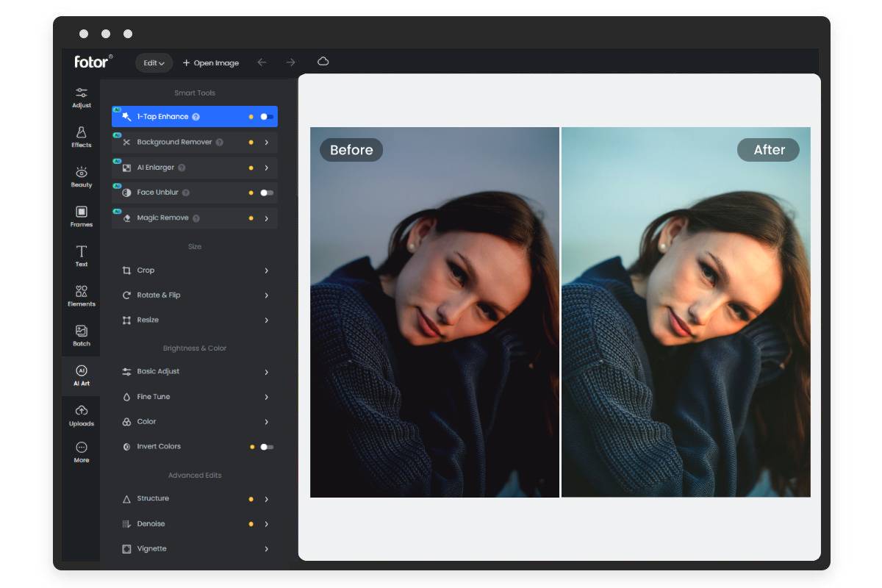Screen dimensions: 882x588
Task: Expand the Crop option chevron
Action: pos(266,271)
